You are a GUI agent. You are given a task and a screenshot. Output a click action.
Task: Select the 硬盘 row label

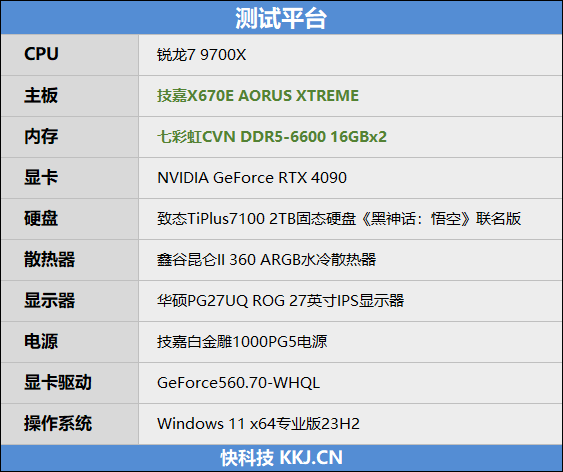(41, 218)
